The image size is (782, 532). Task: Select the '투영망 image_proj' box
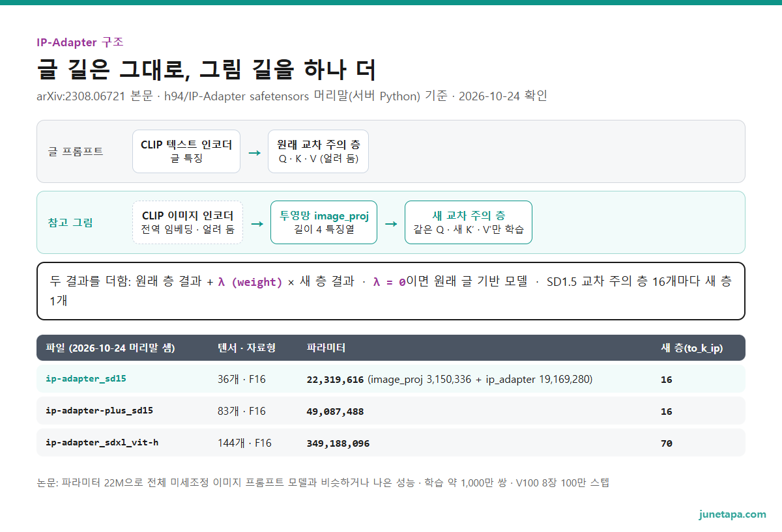coord(324,223)
